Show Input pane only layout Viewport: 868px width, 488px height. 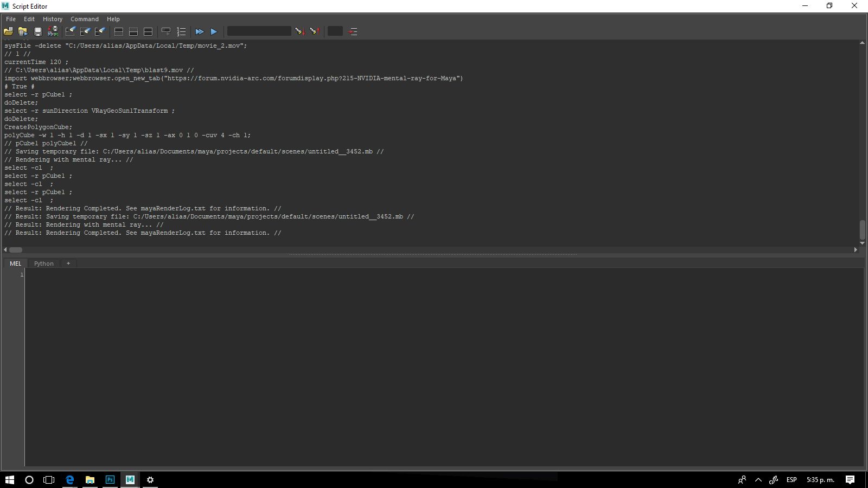[133, 31]
